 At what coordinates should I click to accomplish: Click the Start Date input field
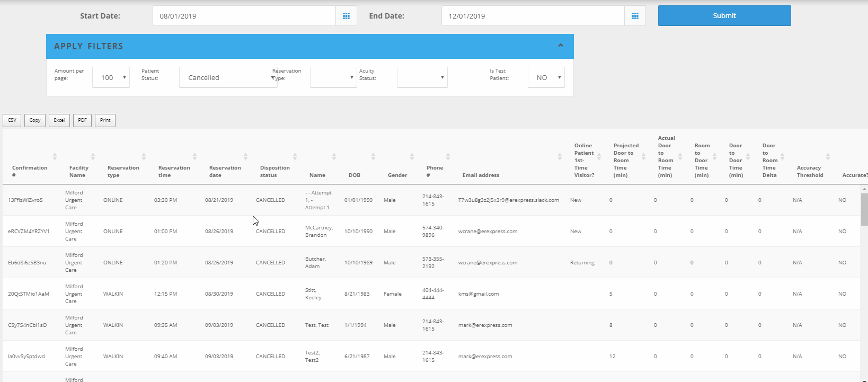point(244,16)
